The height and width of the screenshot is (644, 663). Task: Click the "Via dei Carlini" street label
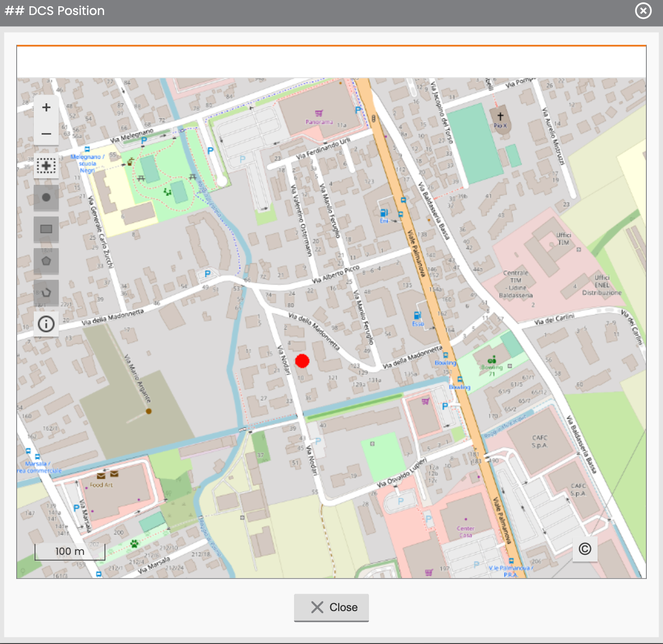pyautogui.click(x=554, y=319)
